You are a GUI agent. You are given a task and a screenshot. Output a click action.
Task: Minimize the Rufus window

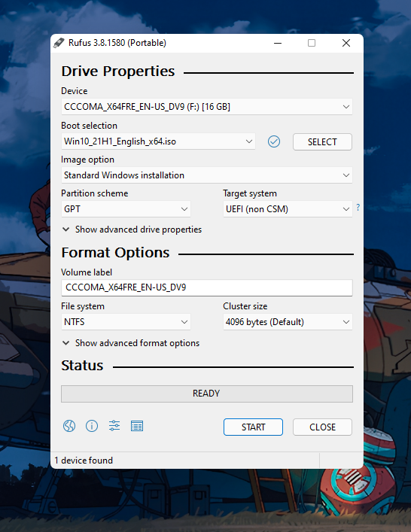(x=278, y=43)
